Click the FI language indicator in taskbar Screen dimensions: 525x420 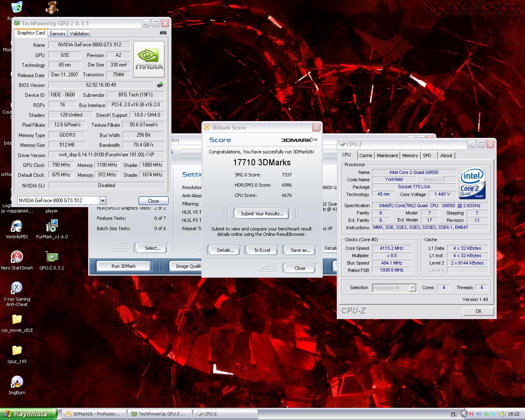453,414
